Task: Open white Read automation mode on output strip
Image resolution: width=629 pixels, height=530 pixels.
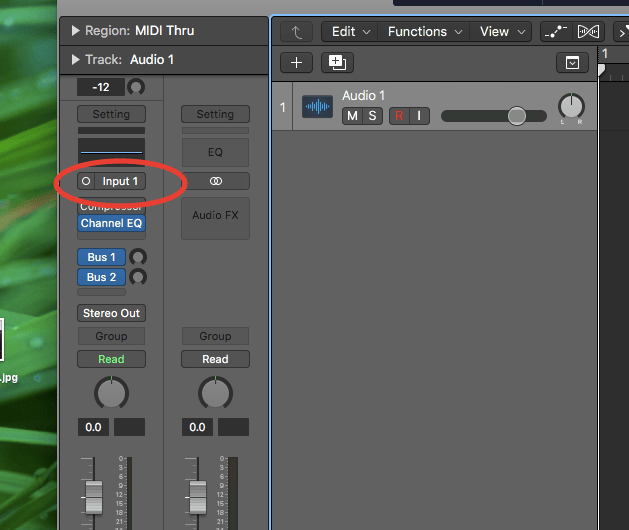Action: (215, 359)
